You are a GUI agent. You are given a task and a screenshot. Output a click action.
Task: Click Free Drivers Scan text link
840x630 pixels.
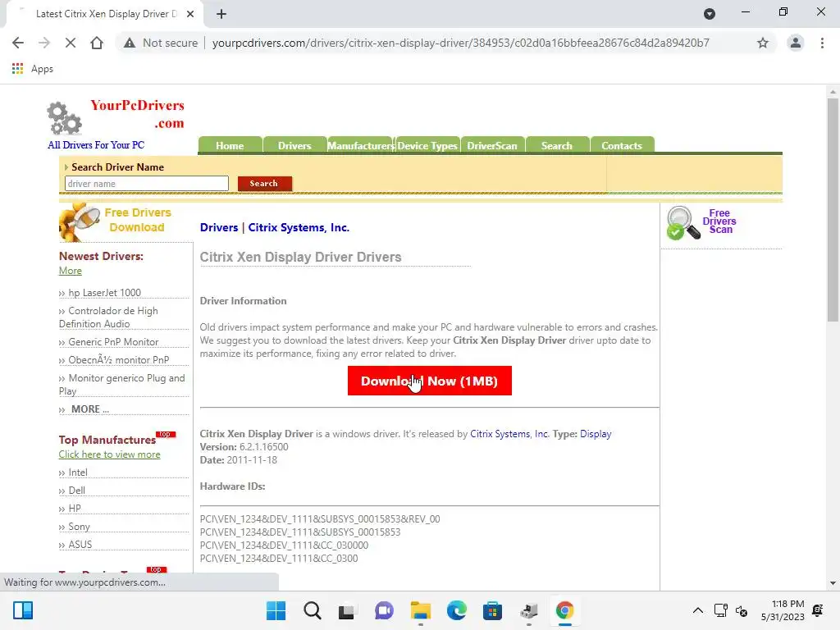pos(719,221)
